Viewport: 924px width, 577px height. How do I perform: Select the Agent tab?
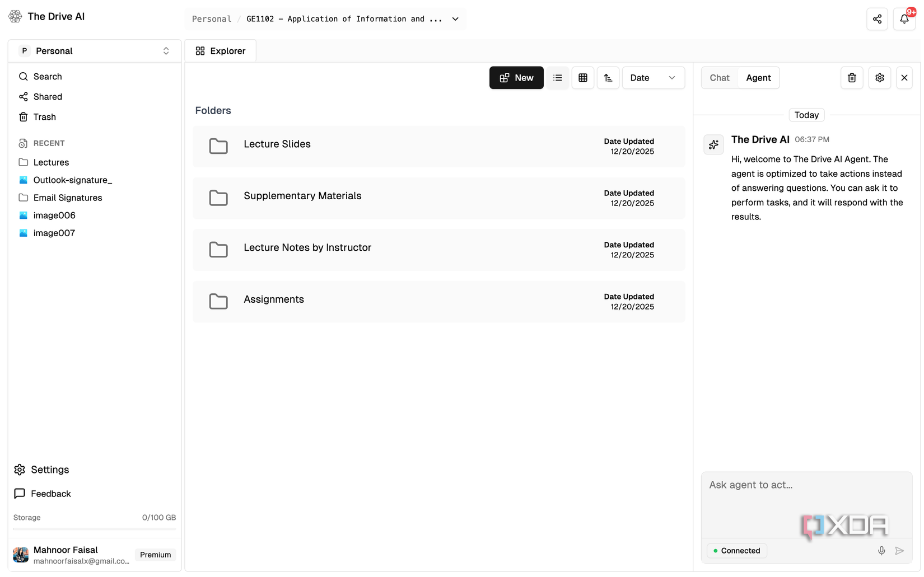[758, 78]
